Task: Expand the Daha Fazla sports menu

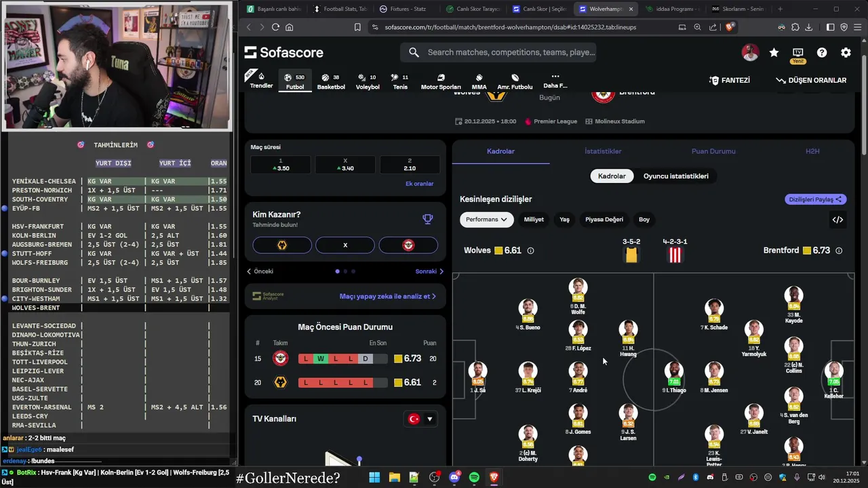Action: pos(555,81)
